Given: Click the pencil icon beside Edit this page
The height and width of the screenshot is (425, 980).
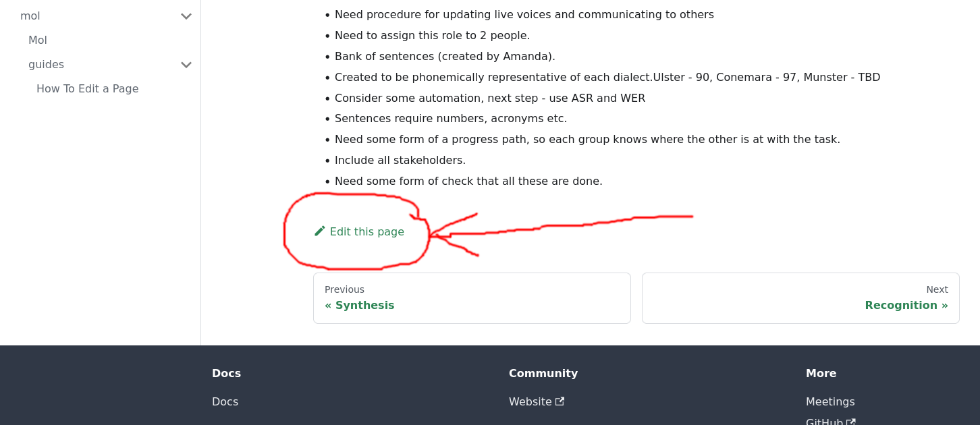Looking at the screenshot, I should point(320,231).
